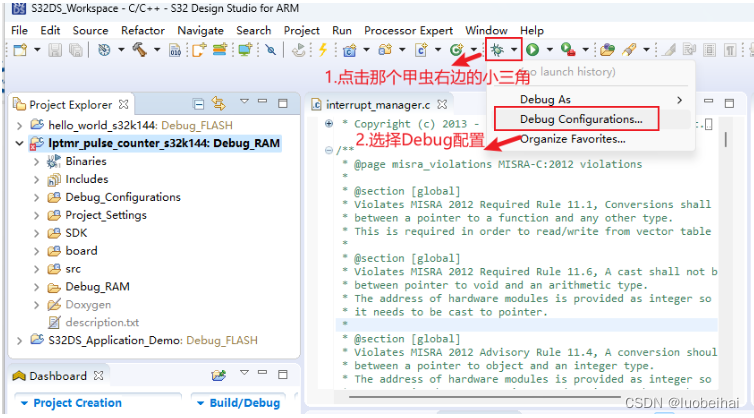Click the orange new project icon
This screenshot has height=418, width=754.
pos(199,49)
